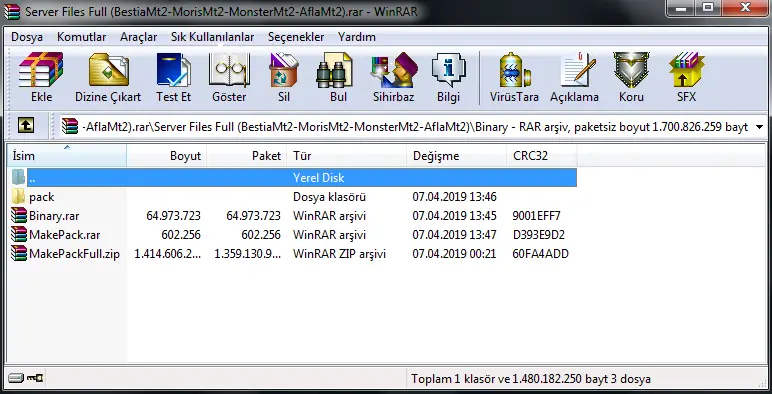Click the disk drive icon in status bar
The width and height of the screenshot is (772, 394).
click(x=15, y=378)
